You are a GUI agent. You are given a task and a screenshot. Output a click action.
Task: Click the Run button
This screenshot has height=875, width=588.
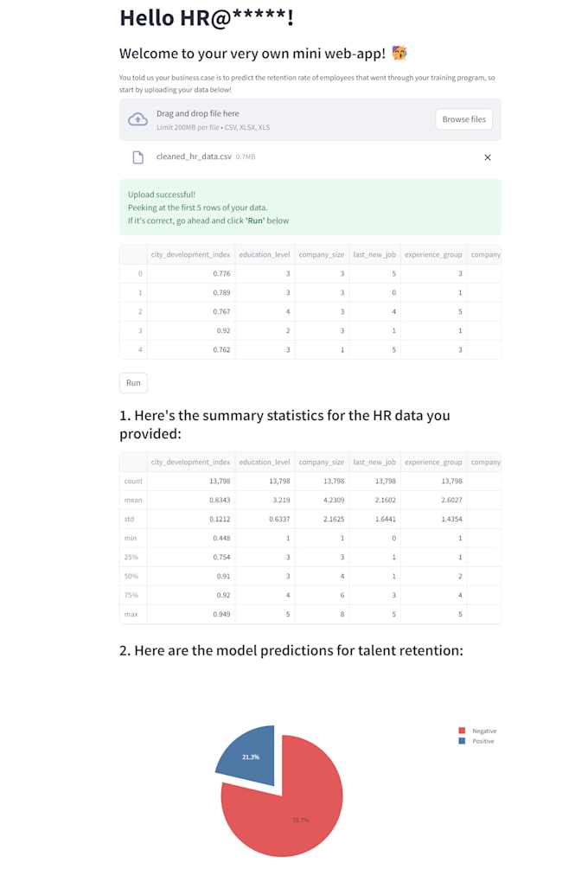[133, 383]
